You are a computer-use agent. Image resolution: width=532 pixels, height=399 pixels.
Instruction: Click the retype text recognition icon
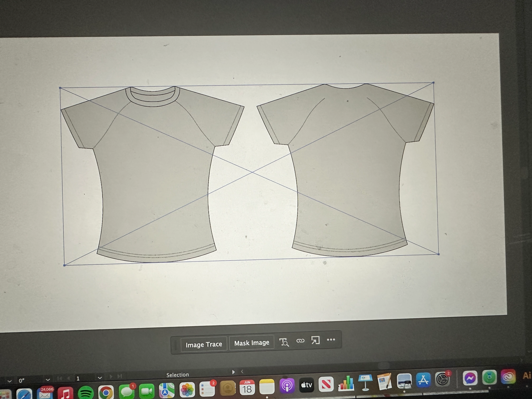(284, 342)
